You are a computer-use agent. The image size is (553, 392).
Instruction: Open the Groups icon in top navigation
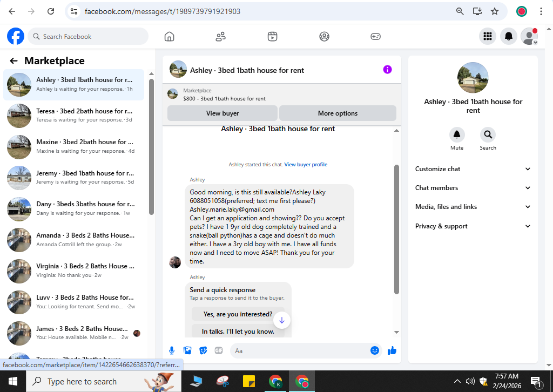click(x=324, y=36)
